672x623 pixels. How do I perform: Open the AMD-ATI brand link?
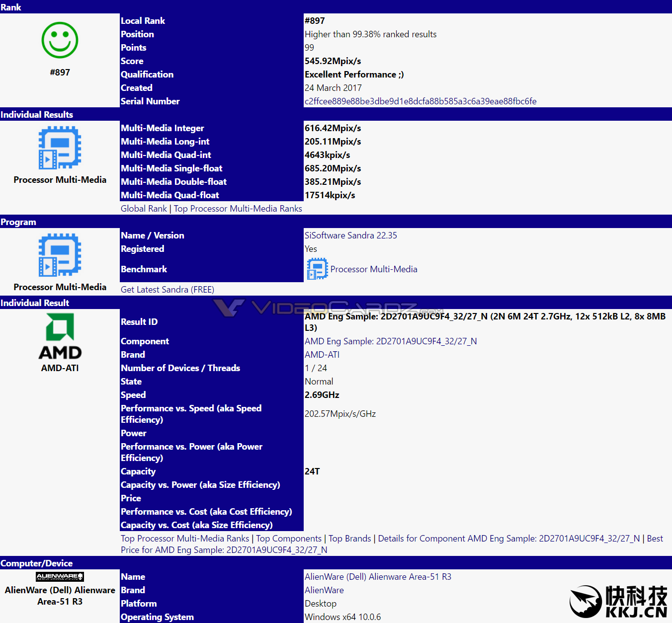pos(322,355)
